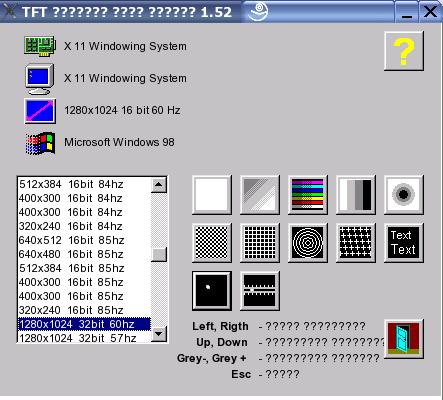The image size is (443, 400).
Task: Select the 1280x1024 32bit 57hz mode
Action: point(84,338)
